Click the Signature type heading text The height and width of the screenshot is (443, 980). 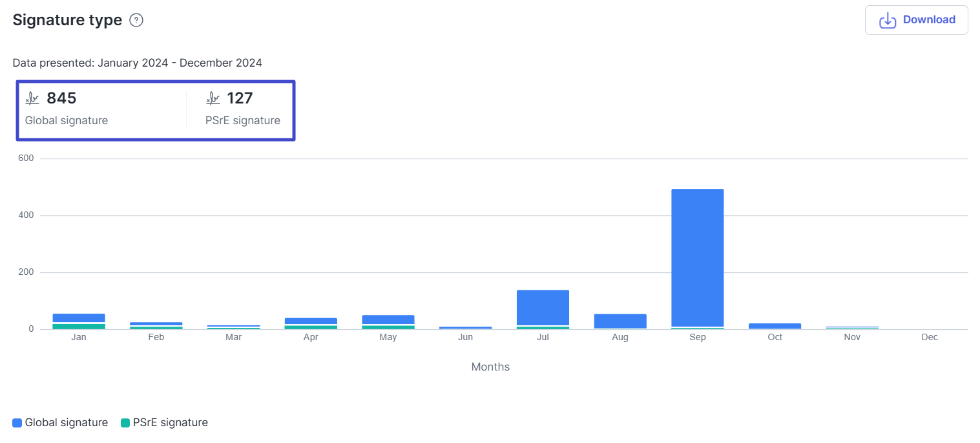pos(67,20)
